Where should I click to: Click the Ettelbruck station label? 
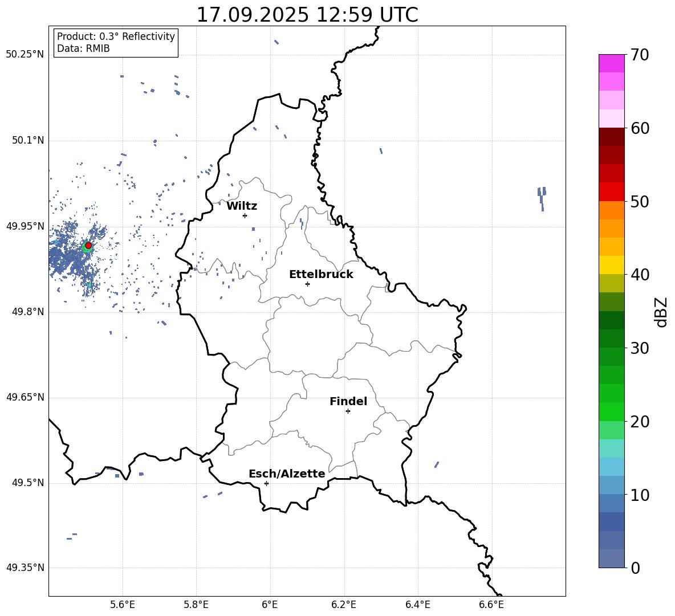tap(321, 275)
